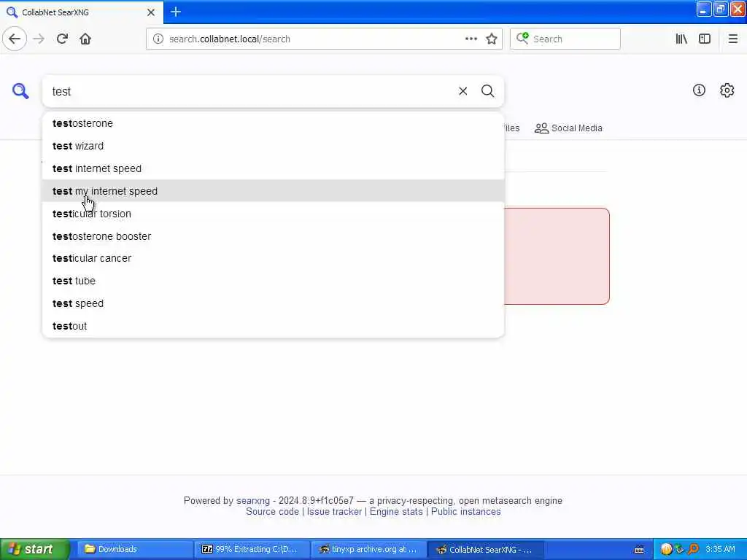Focus the toolbar Search box

565,39
